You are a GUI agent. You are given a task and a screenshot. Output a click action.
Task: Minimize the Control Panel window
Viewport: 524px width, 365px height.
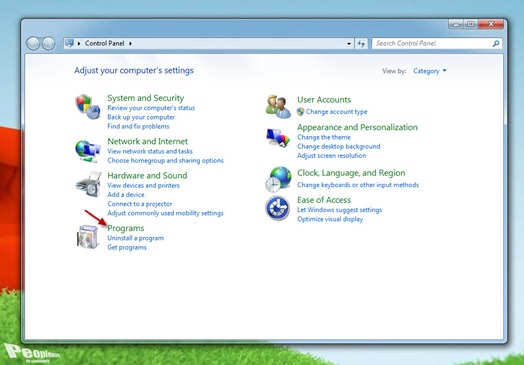[x=456, y=24]
